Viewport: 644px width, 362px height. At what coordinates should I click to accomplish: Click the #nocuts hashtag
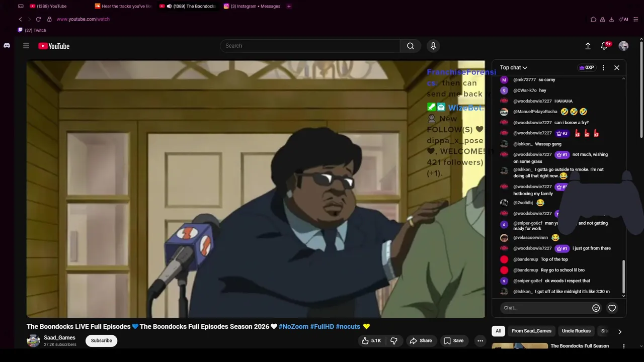pyautogui.click(x=348, y=326)
